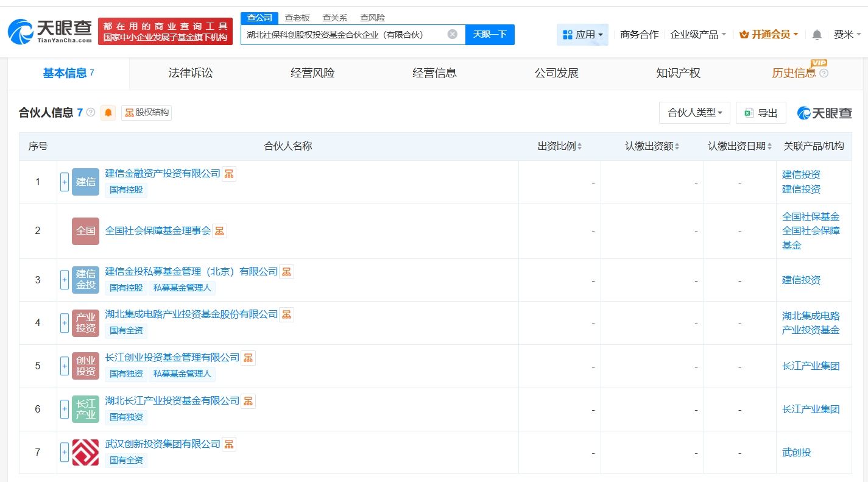Click the orange bell alert icon

108,113
